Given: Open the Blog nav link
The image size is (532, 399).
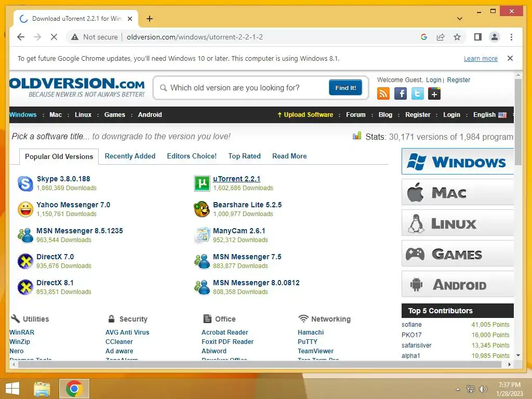Looking at the screenshot, I should pos(385,115).
